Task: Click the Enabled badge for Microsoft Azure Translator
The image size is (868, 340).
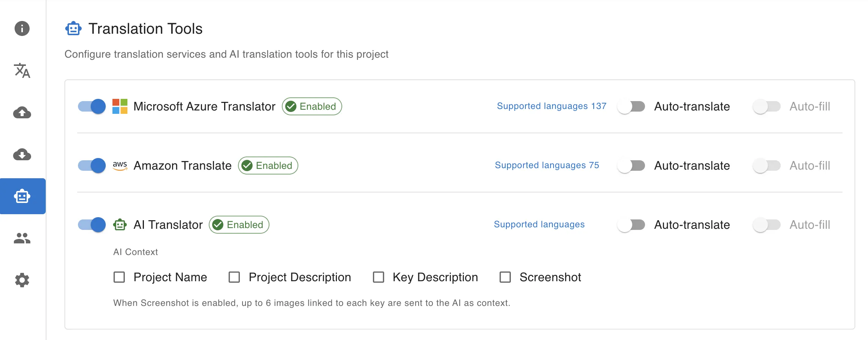Action: pos(312,106)
